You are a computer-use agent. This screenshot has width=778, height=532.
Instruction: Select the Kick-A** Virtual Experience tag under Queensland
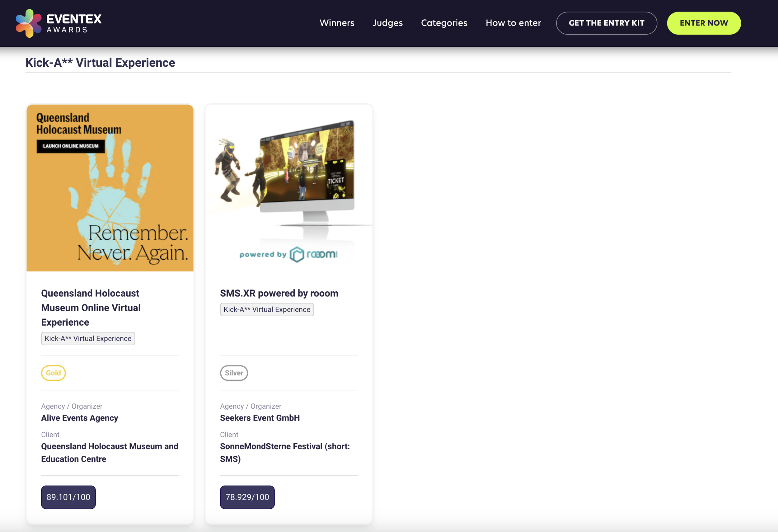pyautogui.click(x=88, y=338)
